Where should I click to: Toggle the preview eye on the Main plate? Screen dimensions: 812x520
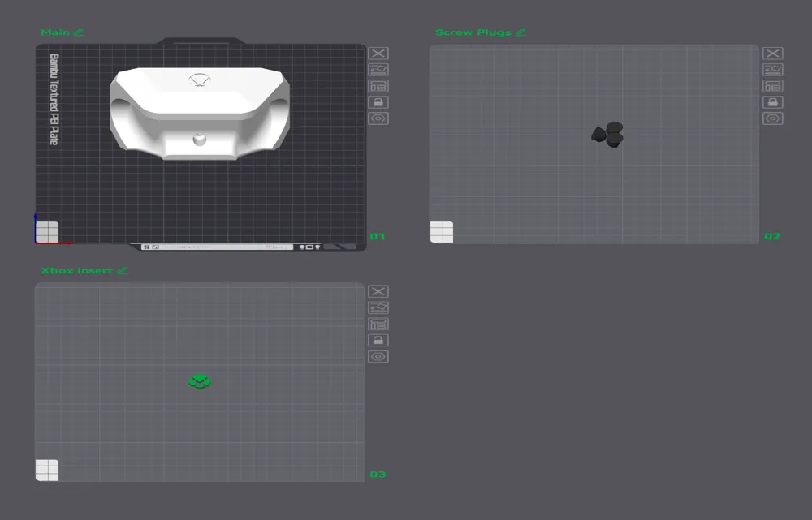click(x=378, y=118)
